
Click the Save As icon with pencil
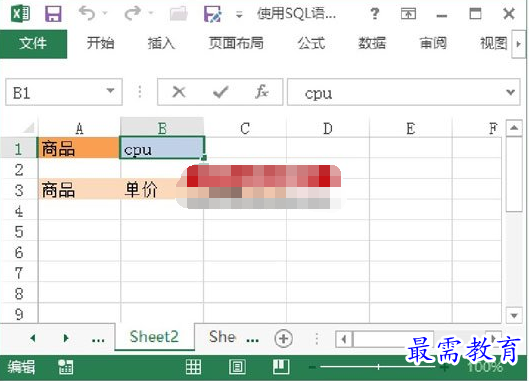(213, 14)
